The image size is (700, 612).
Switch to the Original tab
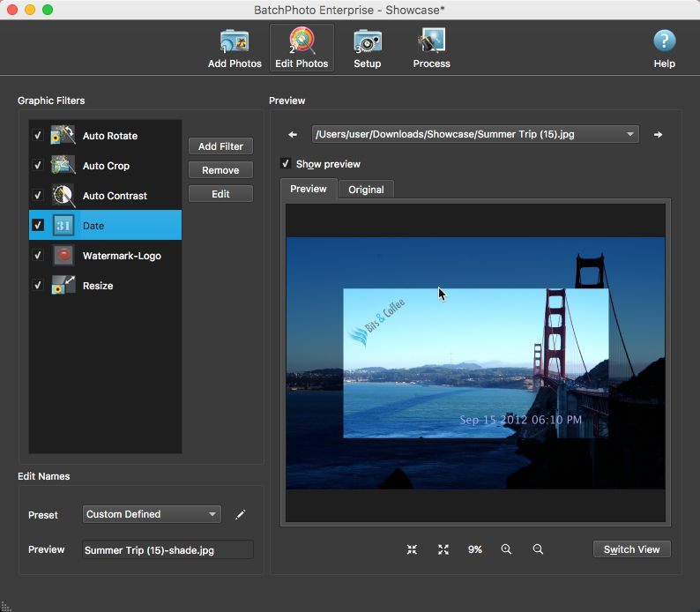366,190
